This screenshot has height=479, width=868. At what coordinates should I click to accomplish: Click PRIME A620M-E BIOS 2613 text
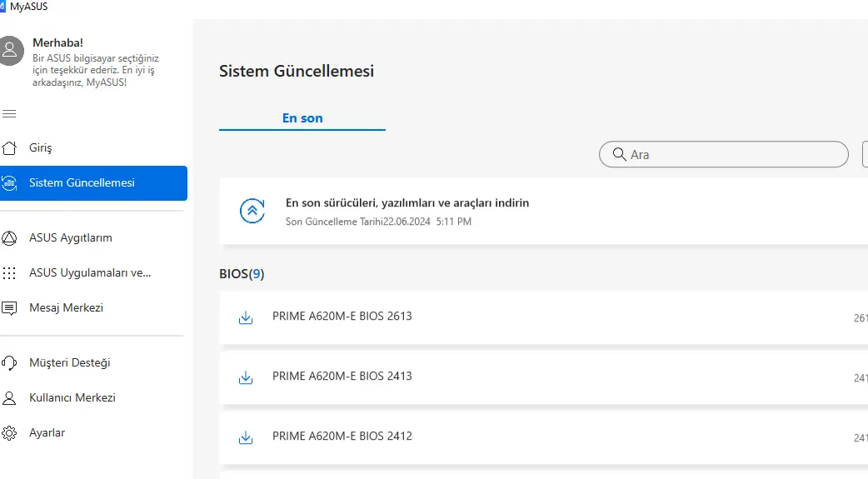coord(342,317)
